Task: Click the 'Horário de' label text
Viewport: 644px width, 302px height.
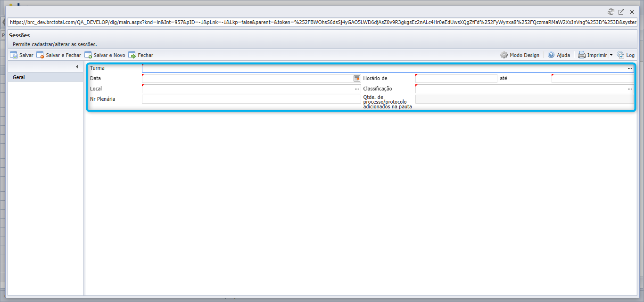Action: (375, 78)
